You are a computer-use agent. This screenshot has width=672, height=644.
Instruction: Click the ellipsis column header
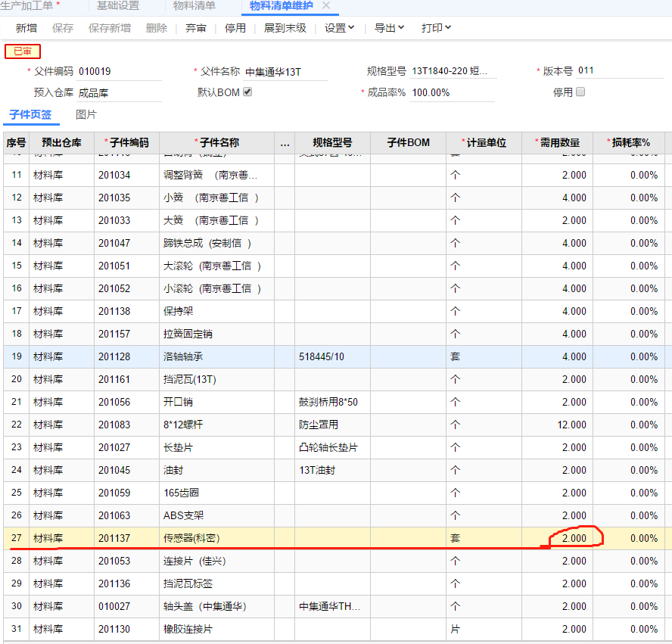(285, 143)
